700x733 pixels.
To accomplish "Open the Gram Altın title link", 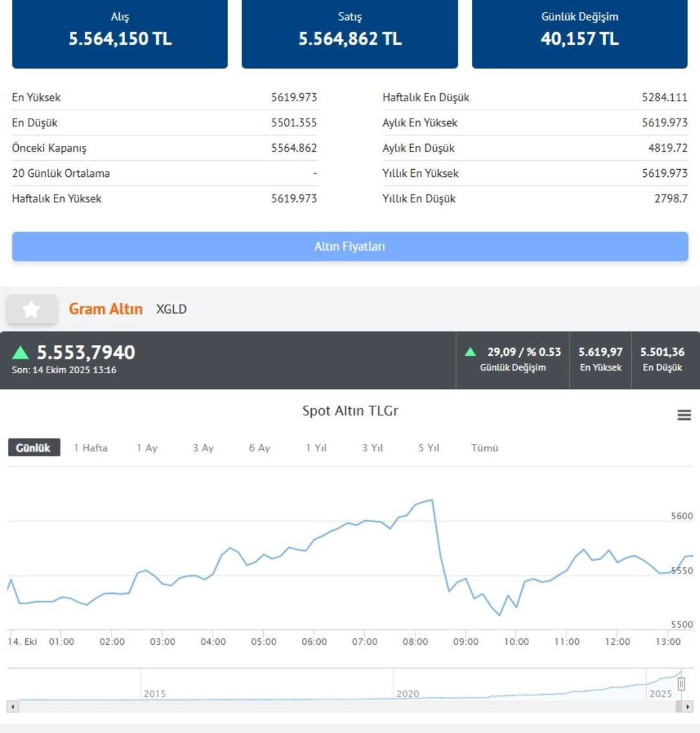I will [x=106, y=309].
